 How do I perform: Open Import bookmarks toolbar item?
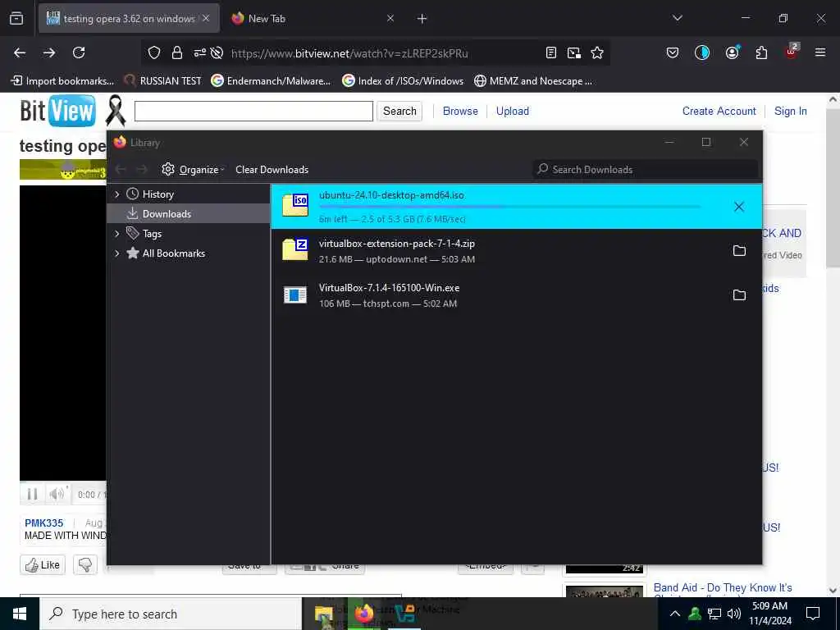pyautogui.click(x=62, y=81)
